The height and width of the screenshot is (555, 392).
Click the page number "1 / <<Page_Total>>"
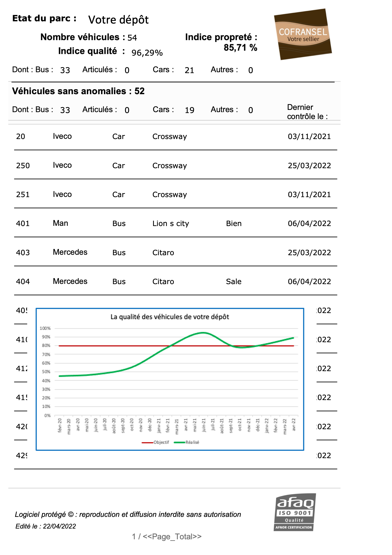coord(167,537)
